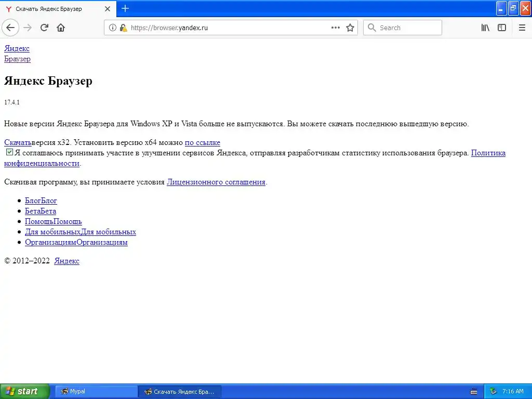Open the hamburger application menu
The height and width of the screenshot is (399, 532).
coord(522,28)
